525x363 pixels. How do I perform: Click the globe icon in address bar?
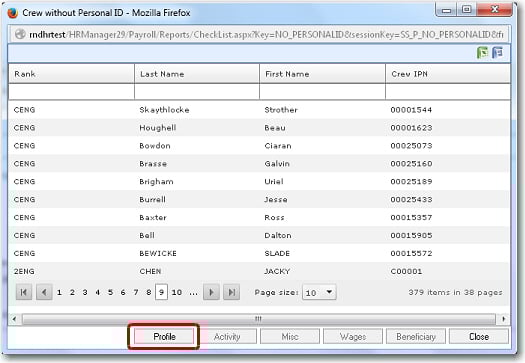click(x=20, y=34)
